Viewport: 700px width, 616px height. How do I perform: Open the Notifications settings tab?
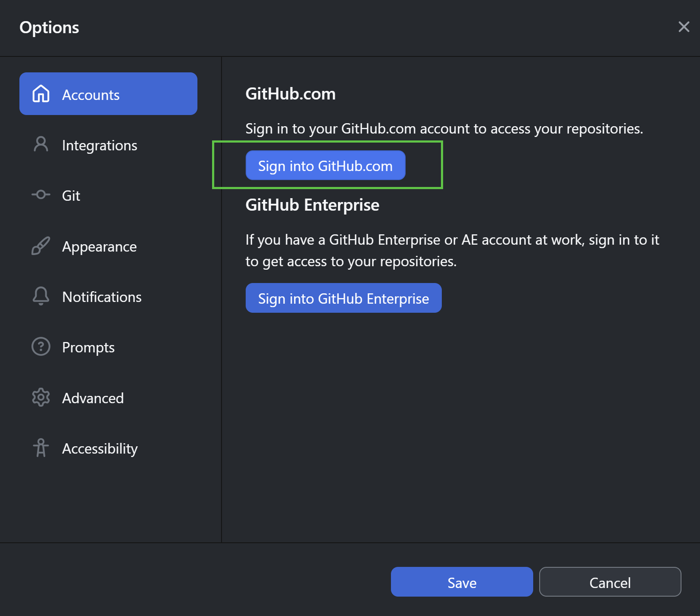tap(108, 297)
